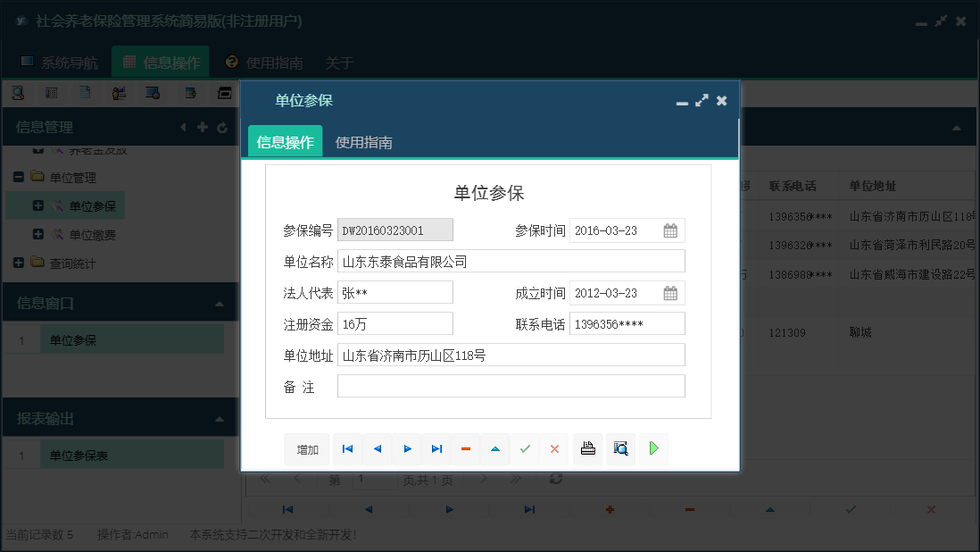Click the print icon in the dialog
980x552 pixels.
click(587, 449)
